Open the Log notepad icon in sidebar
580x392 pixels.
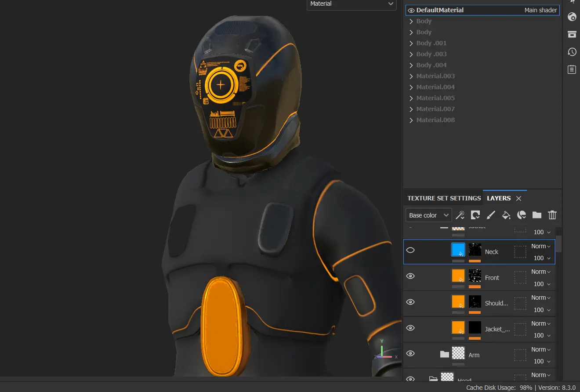coord(572,69)
